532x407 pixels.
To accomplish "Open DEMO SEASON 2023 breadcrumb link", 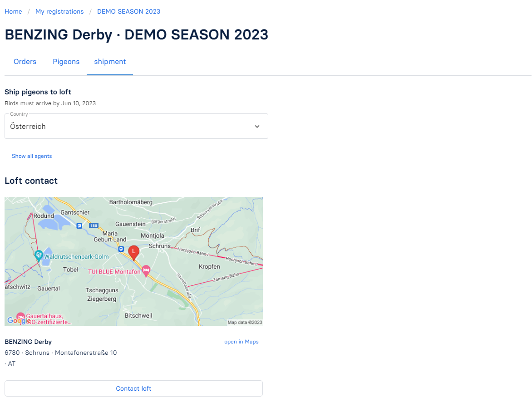I will click(128, 11).
